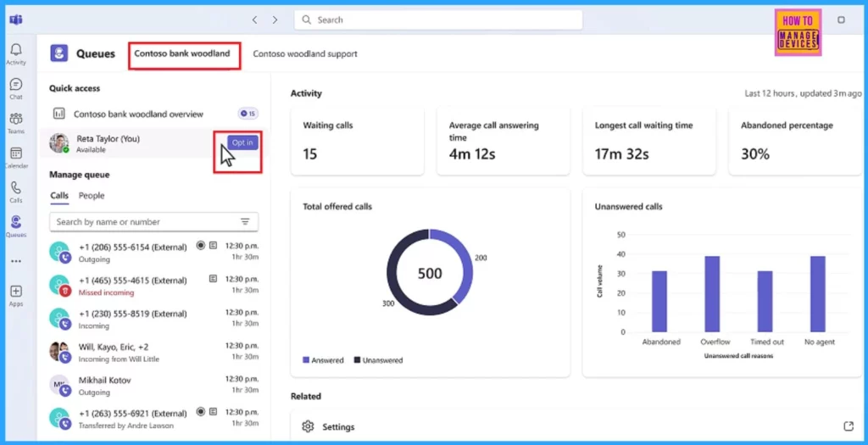Click the Unanswered legend swatch
Screen dimensions: 868x445
pos(357,359)
